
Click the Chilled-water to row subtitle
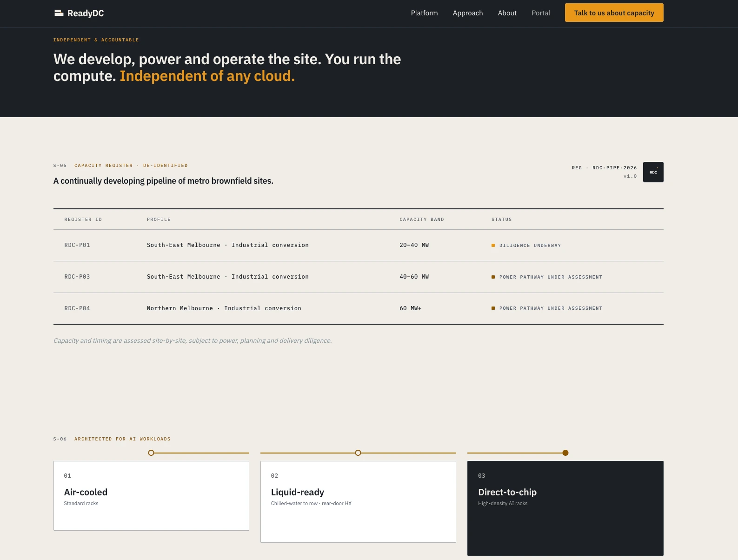click(311, 503)
